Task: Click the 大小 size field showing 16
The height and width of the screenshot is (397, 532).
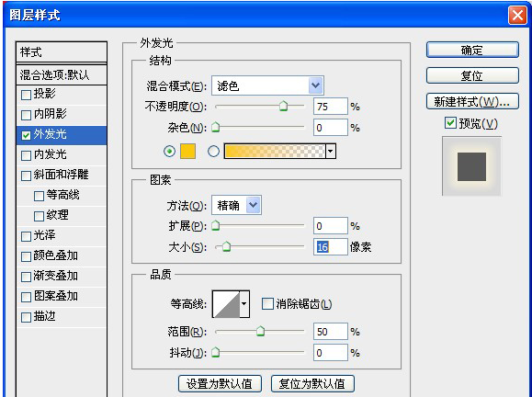Action: point(331,246)
